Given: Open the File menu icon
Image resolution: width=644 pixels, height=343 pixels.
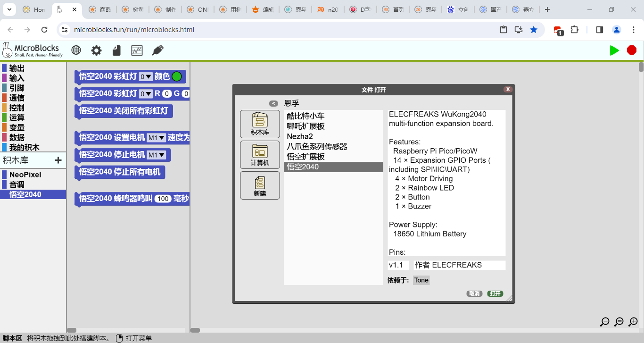Looking at the screenshot, I should [116, 50].
